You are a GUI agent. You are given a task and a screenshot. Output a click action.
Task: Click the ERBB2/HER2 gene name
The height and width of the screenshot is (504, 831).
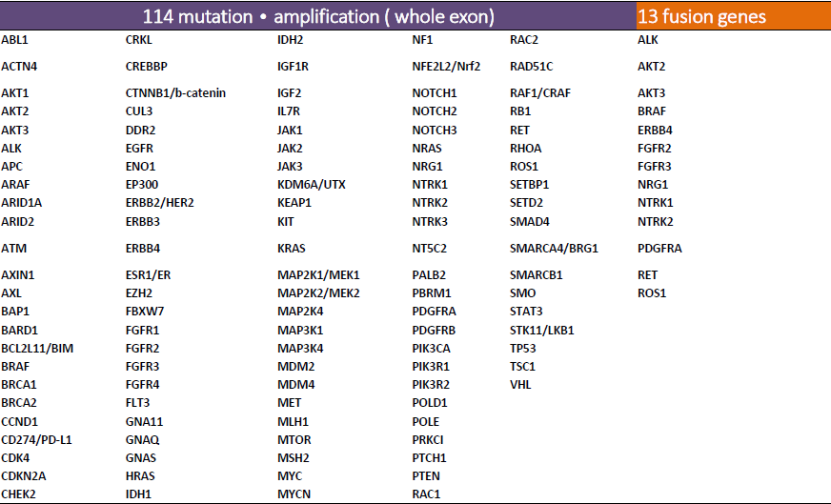[159, 203]
